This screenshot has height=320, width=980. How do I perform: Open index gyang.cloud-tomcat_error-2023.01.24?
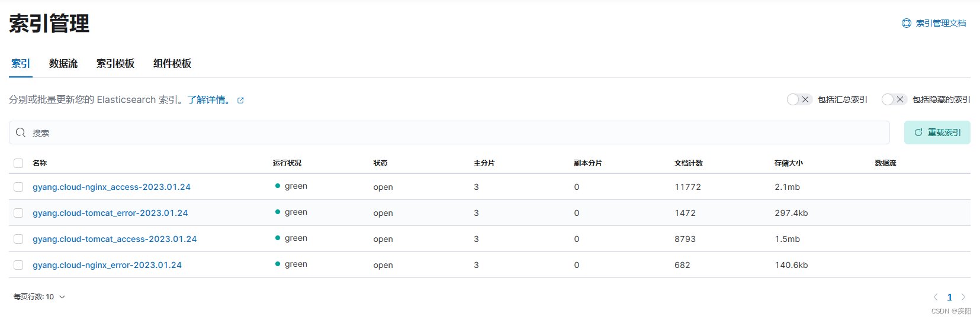click(x=110, y=213)
